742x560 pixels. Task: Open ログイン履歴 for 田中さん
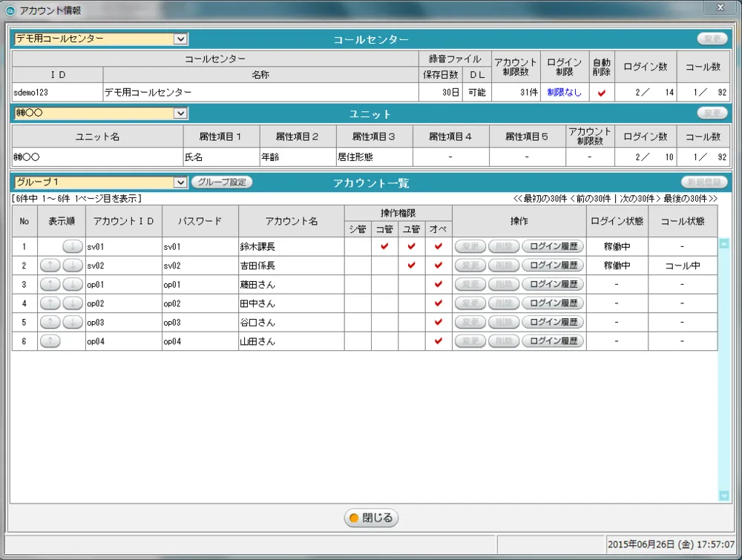(x=553, y=303)
